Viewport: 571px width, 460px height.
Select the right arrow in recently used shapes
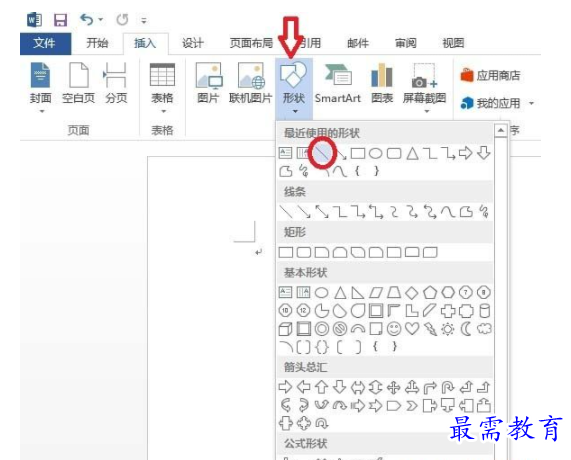[x=466, y=153]
